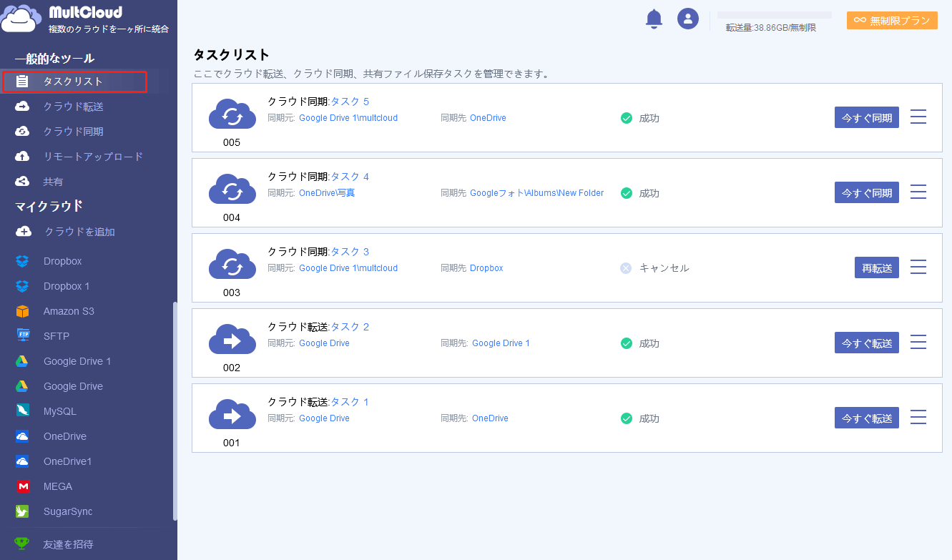The height and width of the screenshot is (560, 952).
Task: Open the user account profile icon
Action: [x=688, y=19]
